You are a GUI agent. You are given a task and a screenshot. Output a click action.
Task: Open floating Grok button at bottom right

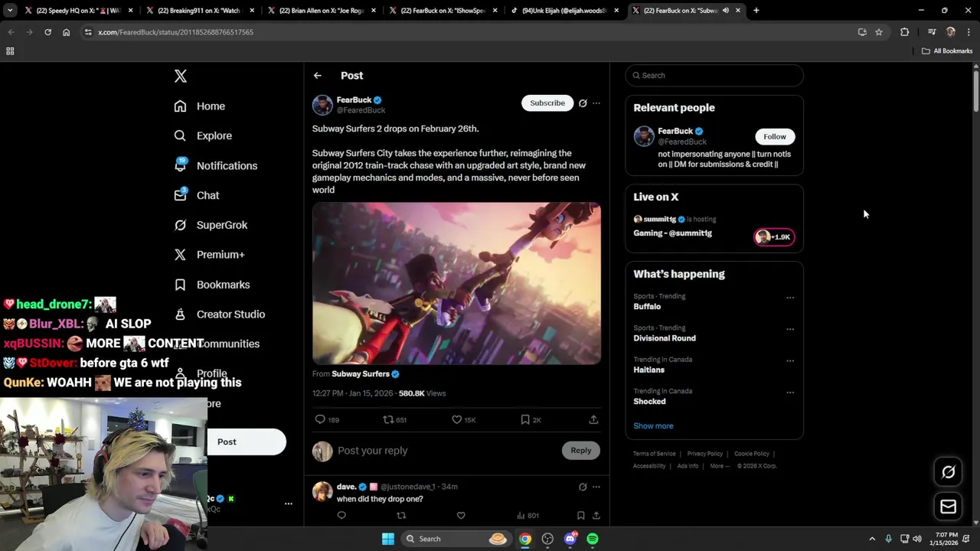pos(948,472)
